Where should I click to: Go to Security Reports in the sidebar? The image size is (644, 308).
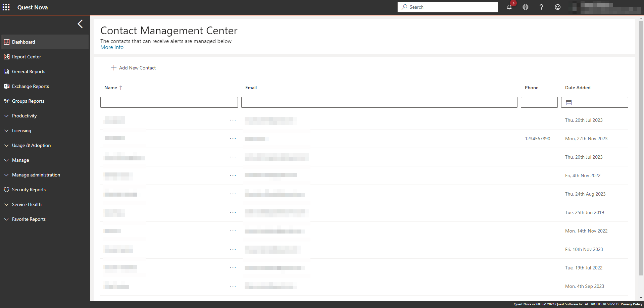29,190
